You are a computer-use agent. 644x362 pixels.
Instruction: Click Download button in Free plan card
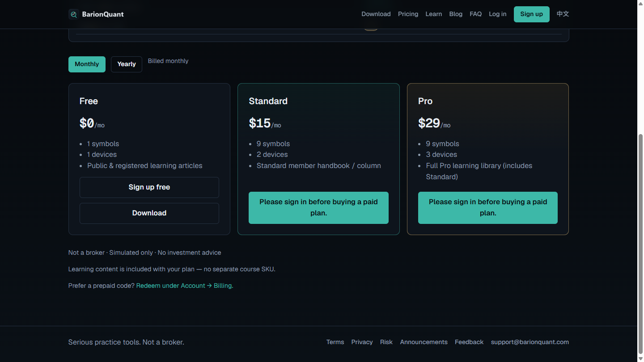click(x=149, y=213)
